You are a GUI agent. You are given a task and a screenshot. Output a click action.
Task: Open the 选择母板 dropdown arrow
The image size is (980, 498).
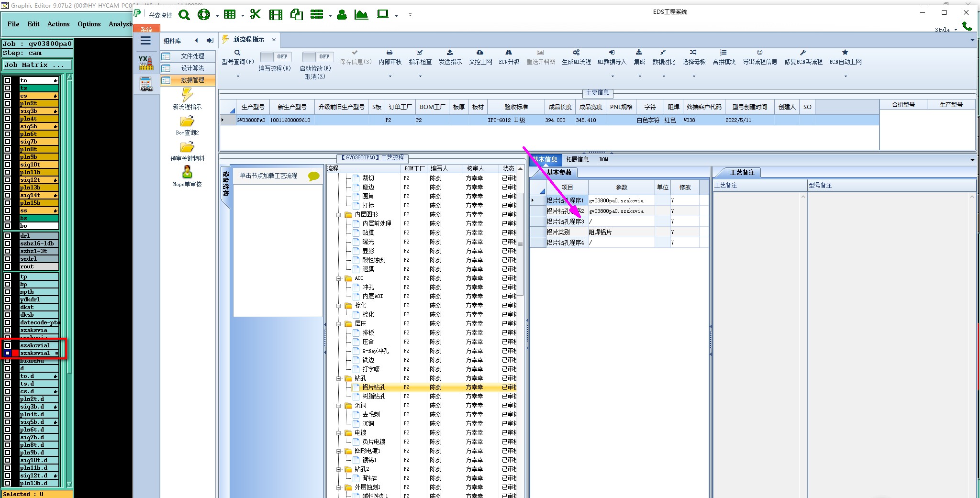click(694, 77)
